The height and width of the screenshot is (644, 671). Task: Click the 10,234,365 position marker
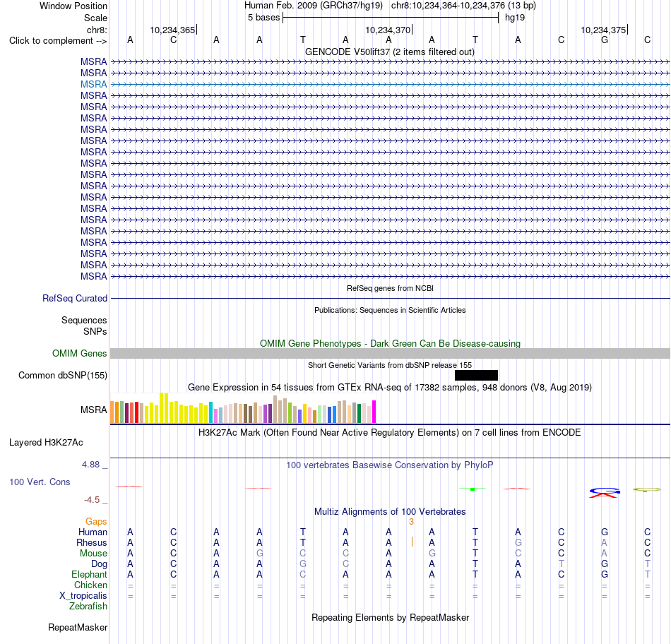click(172, 30)
